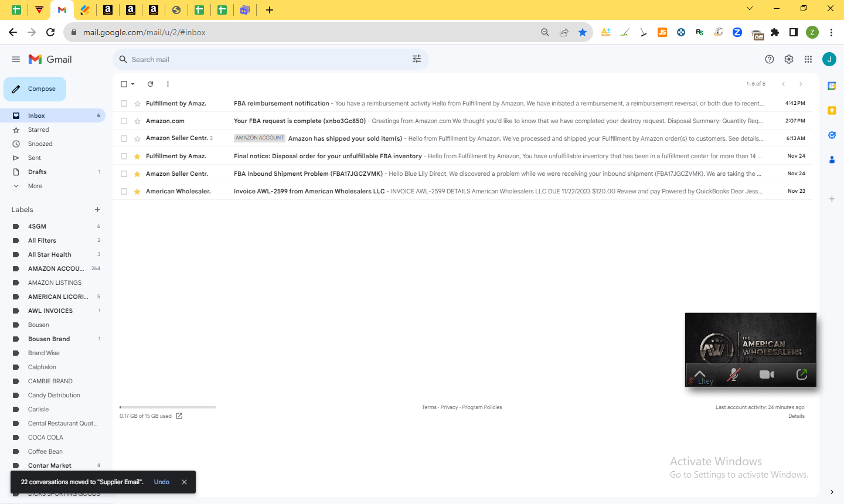Open search options filter icon
Viewport: 844px width, 504px height.
click(417, 59)
